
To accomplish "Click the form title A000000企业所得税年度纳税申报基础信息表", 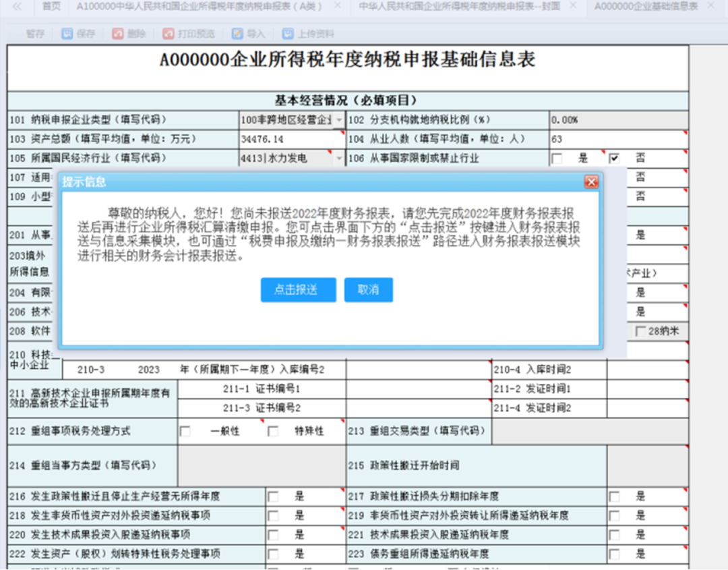I will (x=348, y=60).
